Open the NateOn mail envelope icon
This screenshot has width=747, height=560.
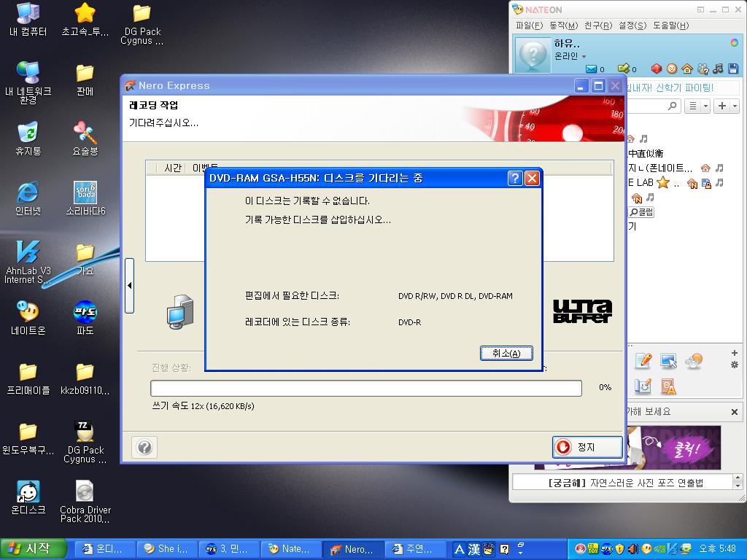coord(591,69)
